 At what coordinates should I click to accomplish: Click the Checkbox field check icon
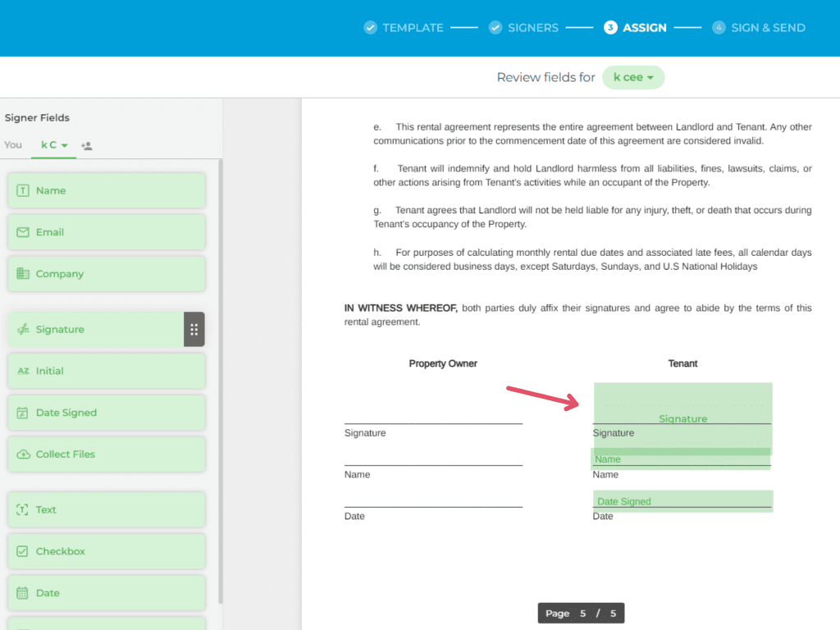coord(22,551)
